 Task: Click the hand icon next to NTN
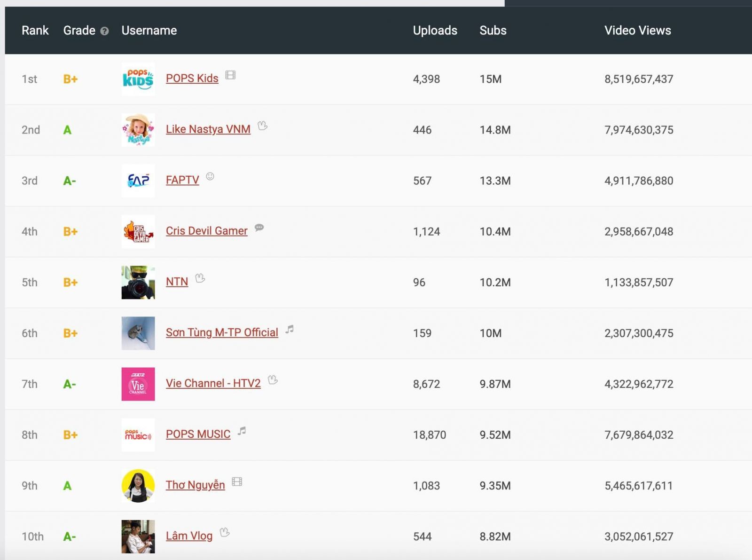coord(200,278)
